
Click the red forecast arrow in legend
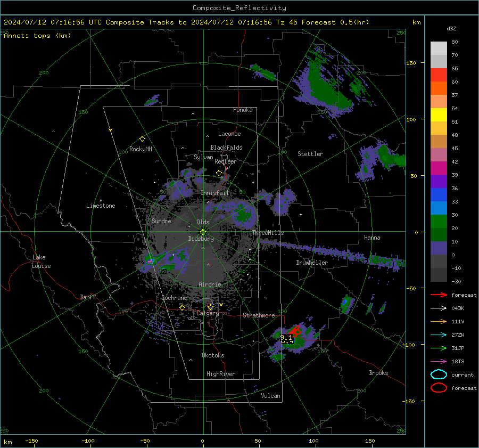[x=439, y=295]
